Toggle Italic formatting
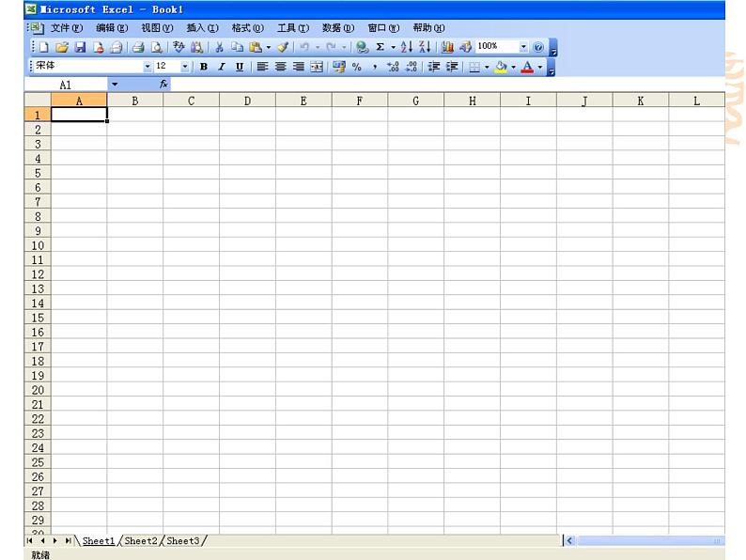Viewport: 746px width, 560px height. pyautogui.click(x=222, y=67)
